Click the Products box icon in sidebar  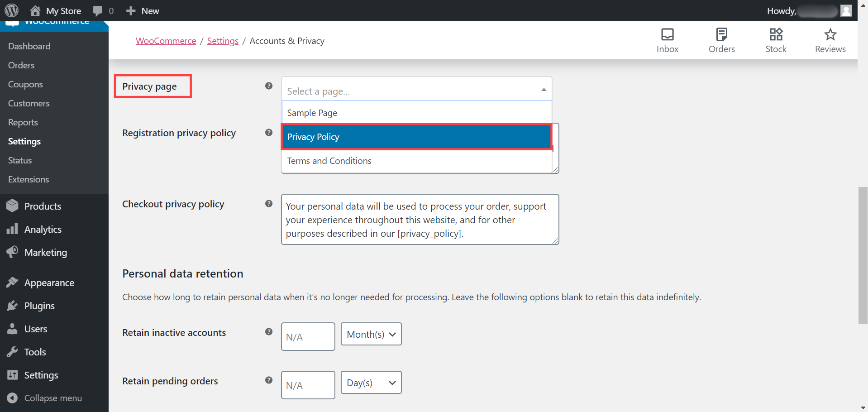point(13,206)
